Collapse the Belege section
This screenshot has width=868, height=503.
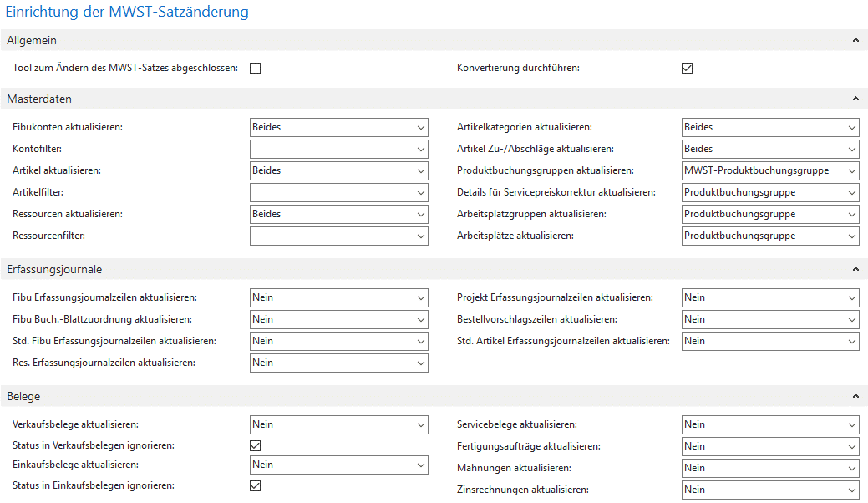[855, 396]
